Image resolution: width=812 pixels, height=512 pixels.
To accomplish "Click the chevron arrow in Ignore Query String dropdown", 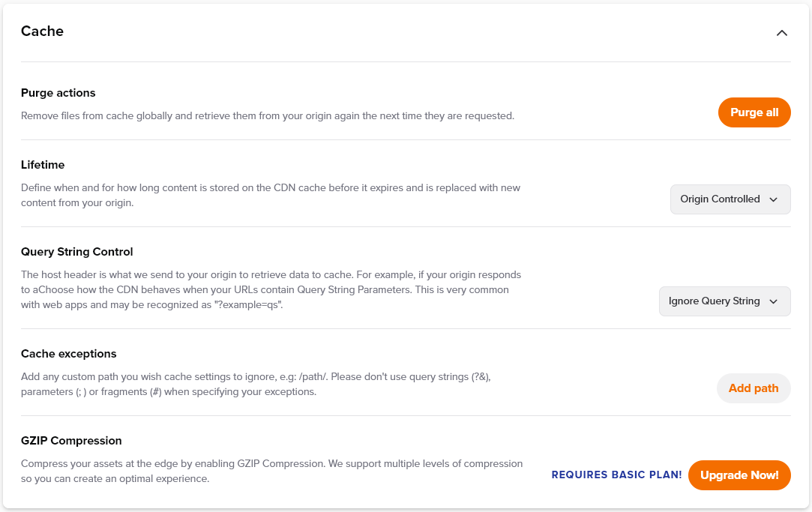I will point(773,302).
